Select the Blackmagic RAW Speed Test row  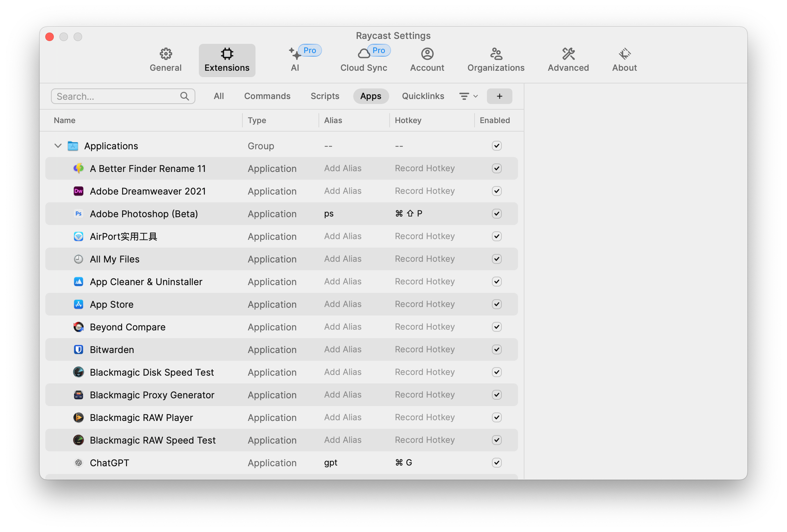282,440
